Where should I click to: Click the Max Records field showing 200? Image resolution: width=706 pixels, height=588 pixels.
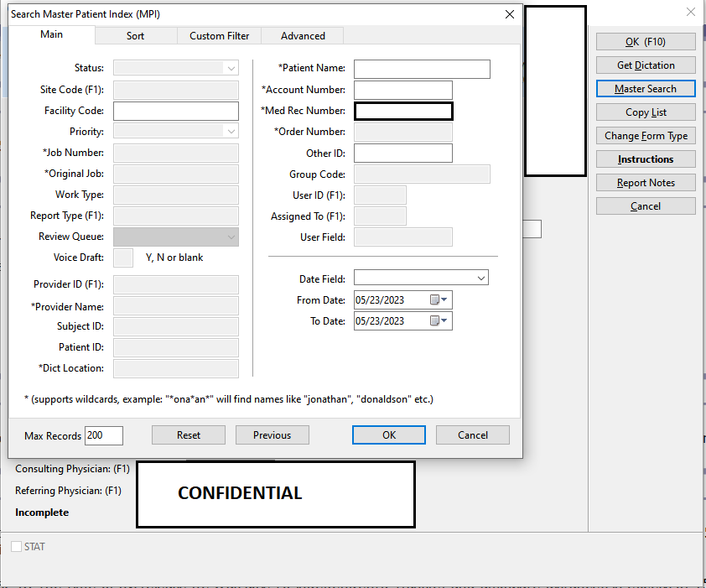[x=104, y=435]
